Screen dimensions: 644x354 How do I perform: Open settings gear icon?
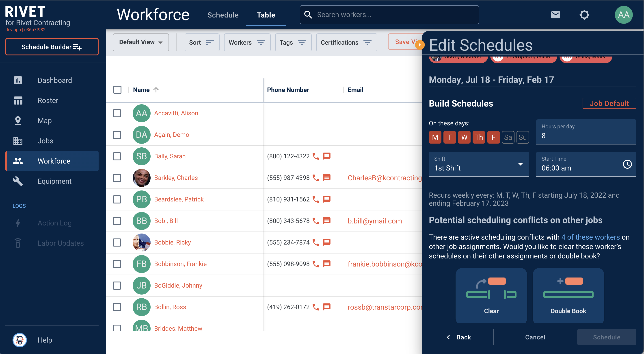point(584,15)
